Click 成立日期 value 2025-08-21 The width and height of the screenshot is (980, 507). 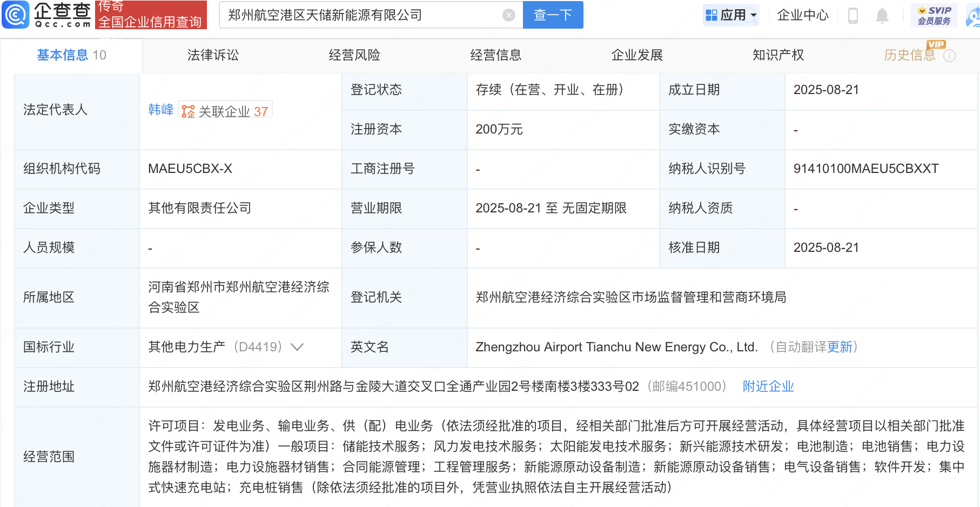[x=826, y=90]
